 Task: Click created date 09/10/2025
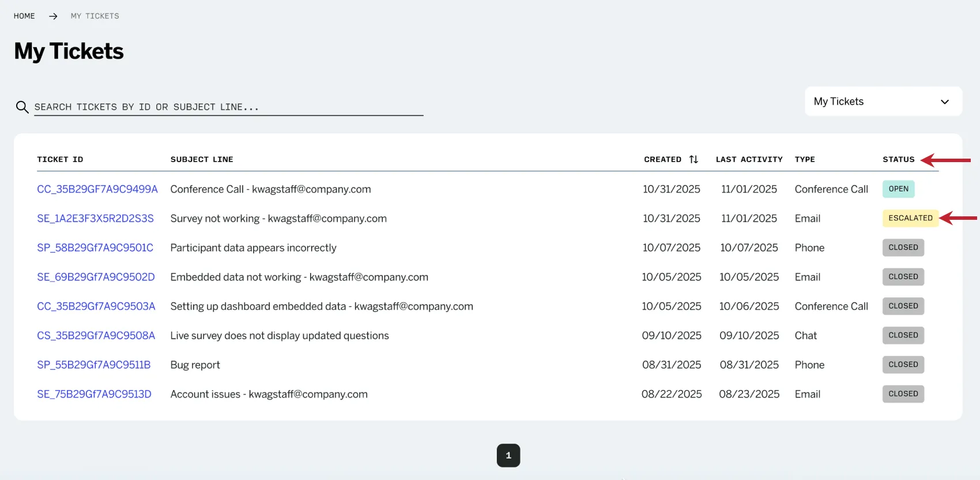click(x=672, y=336)
